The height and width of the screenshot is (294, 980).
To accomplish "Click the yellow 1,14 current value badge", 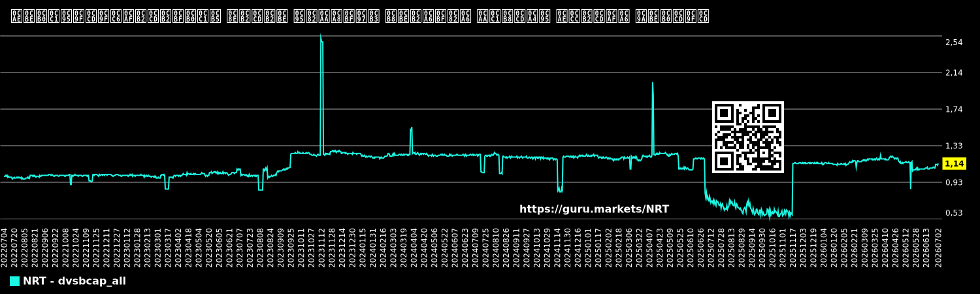I will (955, 163).
